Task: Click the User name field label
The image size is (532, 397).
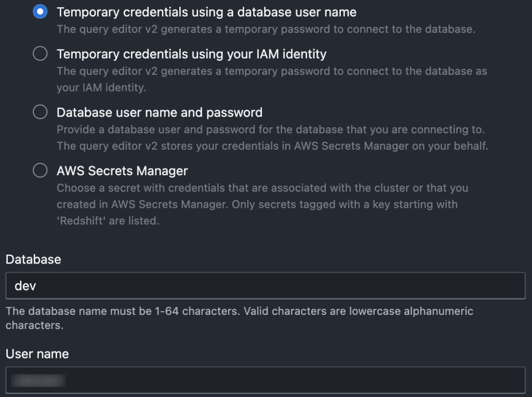Action: (x=37, y=354)
